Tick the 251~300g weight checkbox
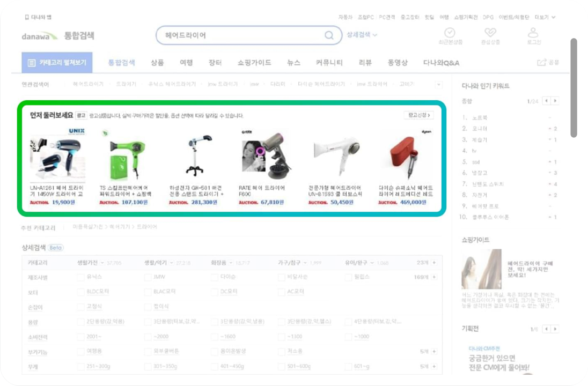 pos(80,367)
